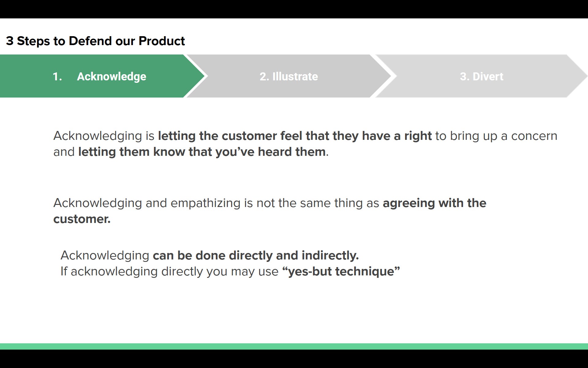Click the green footer bar of the slide
The height and width of the screenshot is (368, 588).
294,346
